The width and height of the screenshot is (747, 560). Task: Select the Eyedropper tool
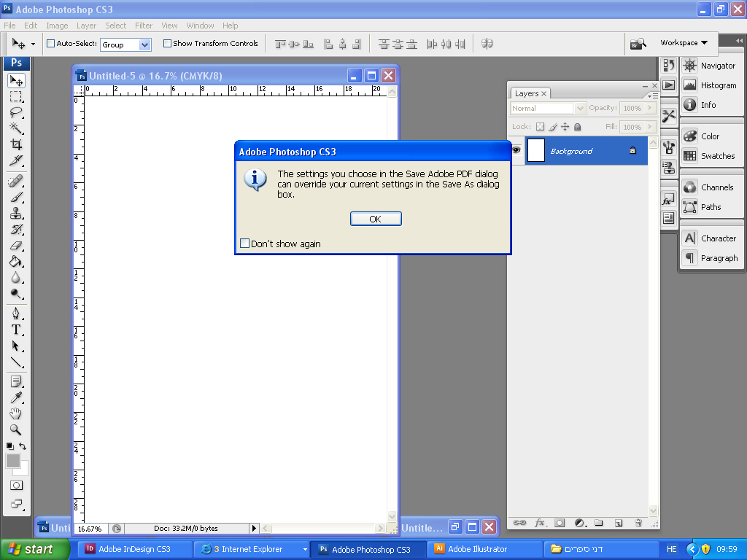tap(16, 397)
